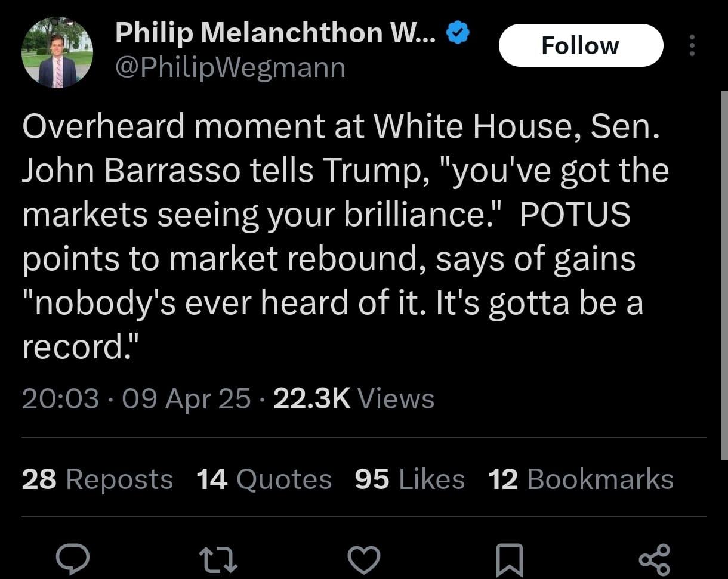
Task: Open the @PhilipWegmann handle link
Action: (x=230, y=67)
